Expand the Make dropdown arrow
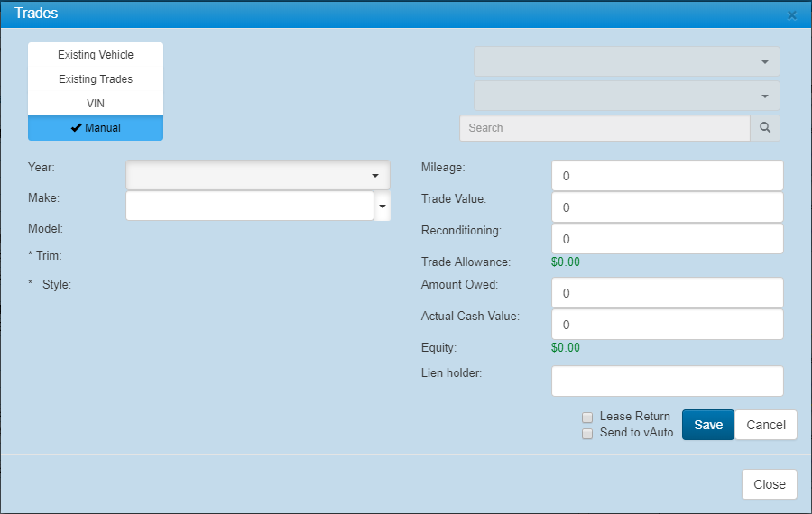812x514 pixels. tap(383, 207)
